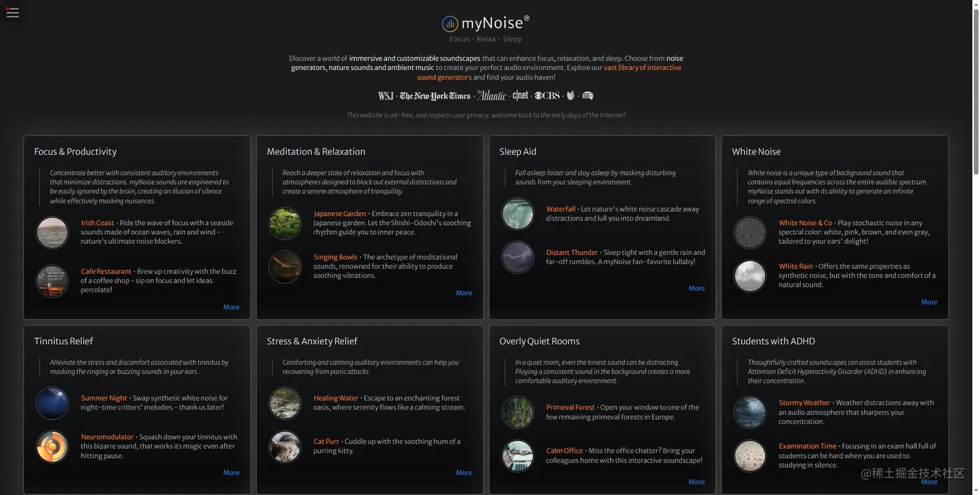980x495 pixels.
Task: Open the hamburger menu icon
Action: coord(12,12)
